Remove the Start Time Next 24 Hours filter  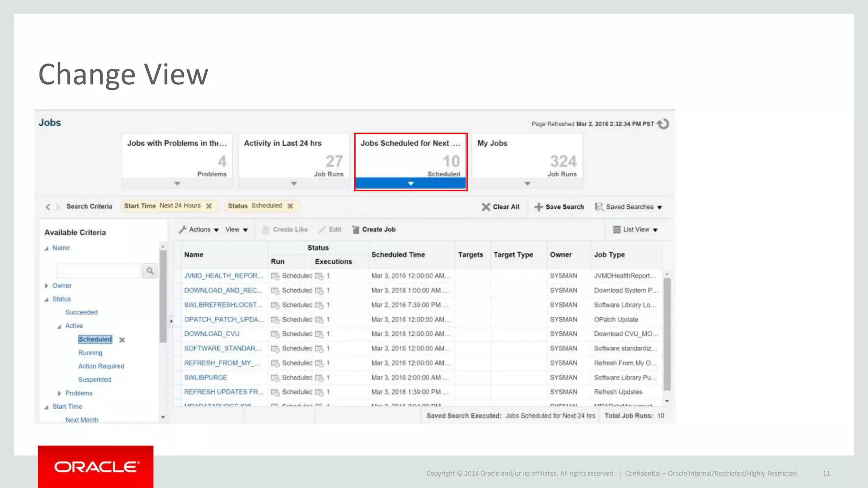[x=209, y=206]
